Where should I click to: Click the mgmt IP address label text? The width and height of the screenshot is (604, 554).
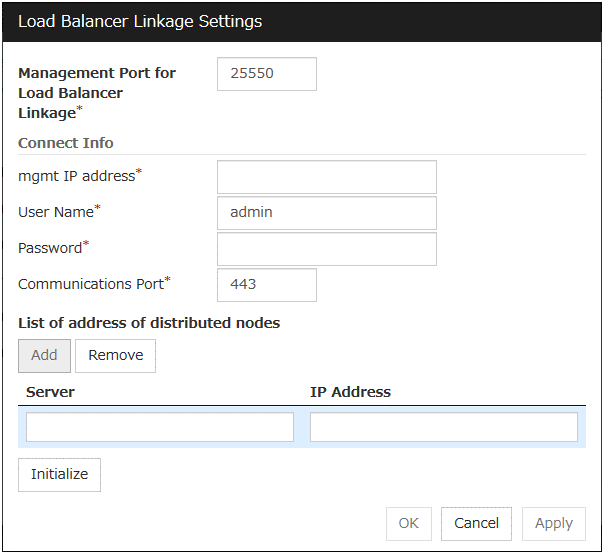click(x=76, y=176)
